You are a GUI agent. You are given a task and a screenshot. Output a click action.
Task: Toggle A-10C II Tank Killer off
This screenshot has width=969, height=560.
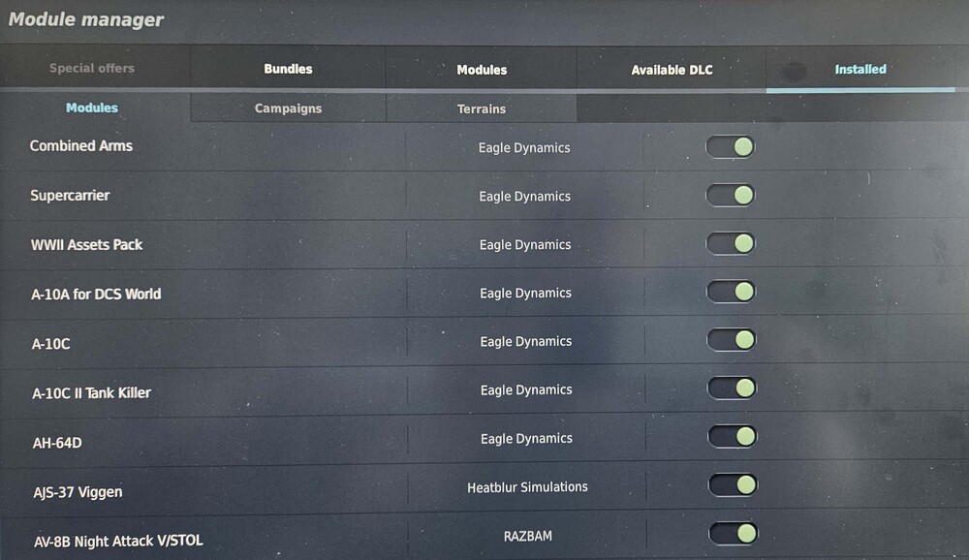tap(732, 389)
